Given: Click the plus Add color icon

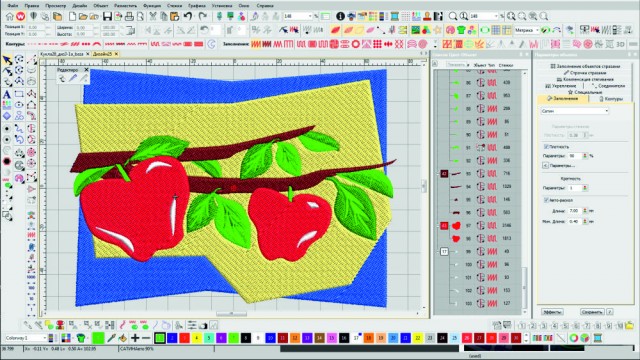Looking at the screenshot, I should 135,338.
